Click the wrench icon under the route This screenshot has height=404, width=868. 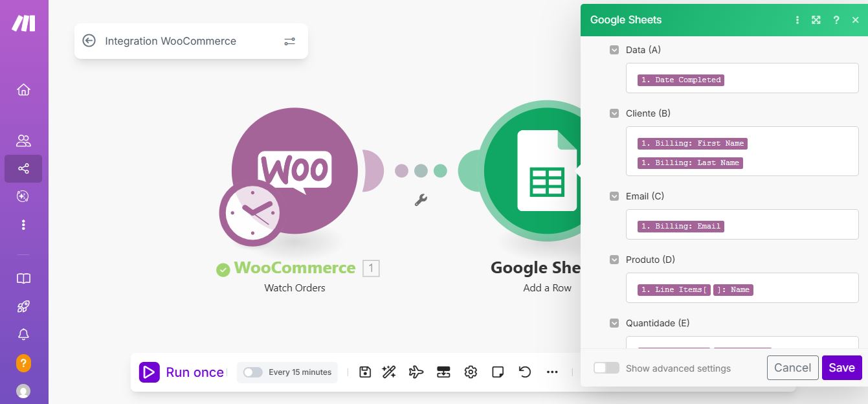[421, 200]
